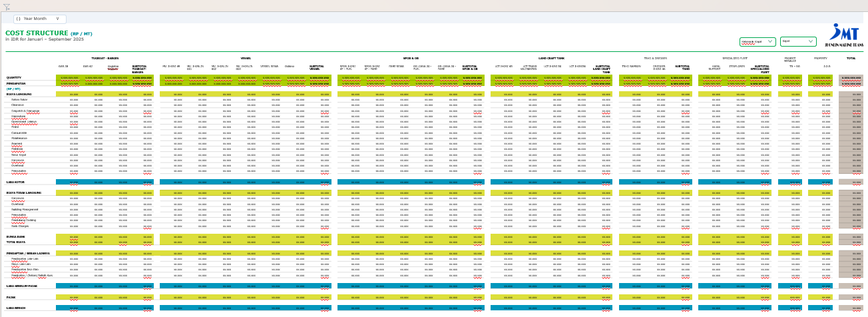Select the Asuransi row label
This screenshot has width=868, height=317.
(x=17, y=143)
